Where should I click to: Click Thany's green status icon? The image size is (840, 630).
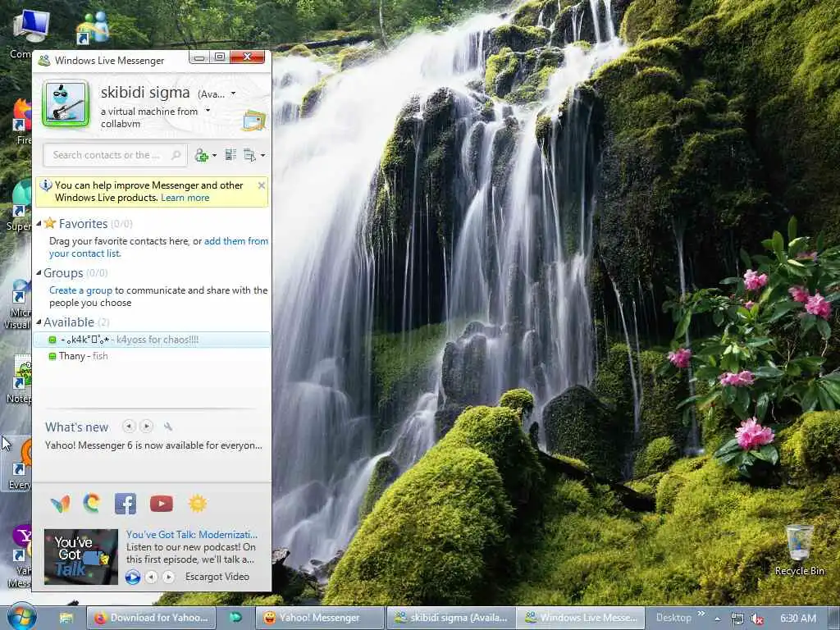coord(52,356)
